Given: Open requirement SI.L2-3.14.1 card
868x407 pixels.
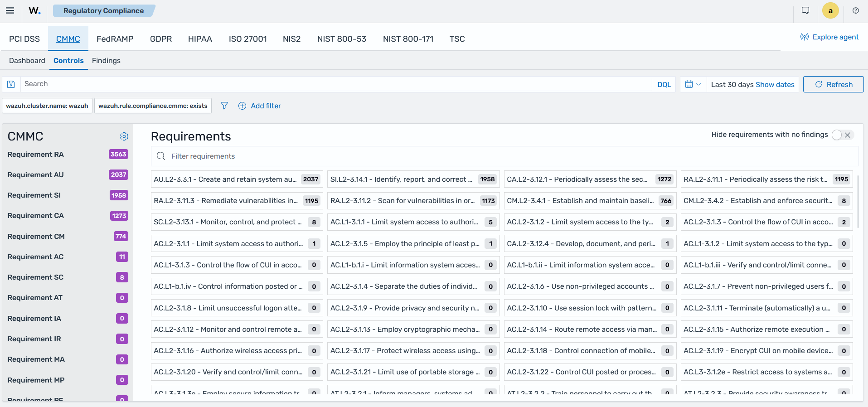Looking at the screenshot, I should (x=413, y=179).
